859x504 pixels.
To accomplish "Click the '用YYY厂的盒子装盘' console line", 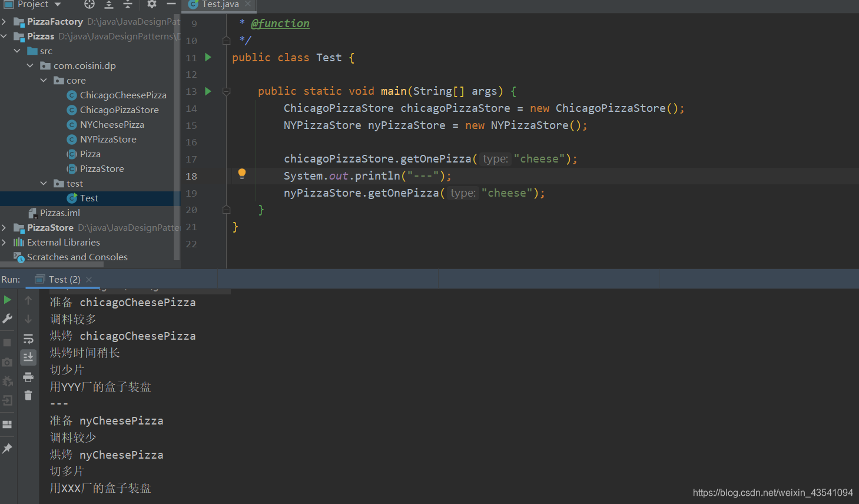I will pyautogui.click(x=101, y=387).
